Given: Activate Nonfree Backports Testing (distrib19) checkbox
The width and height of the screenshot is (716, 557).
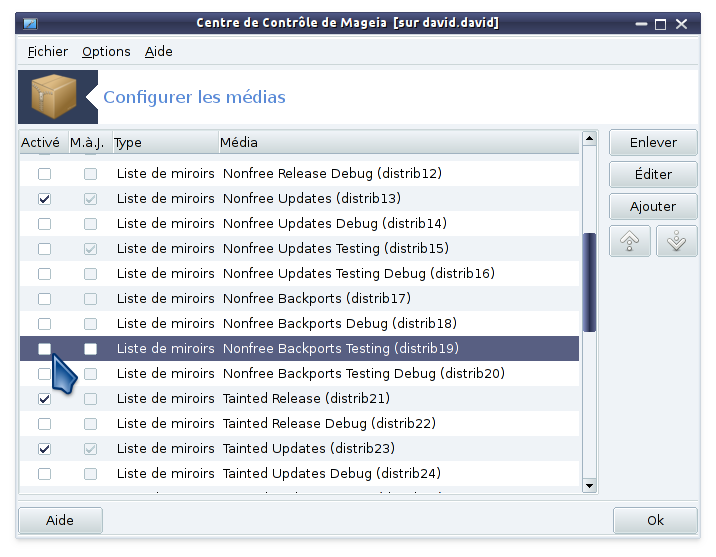Looking at the screenshot, I should tap(44, 349).
